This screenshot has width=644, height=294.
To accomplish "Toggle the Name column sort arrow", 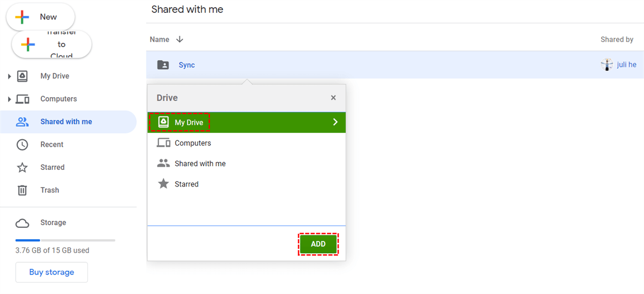I will point(180,39).
